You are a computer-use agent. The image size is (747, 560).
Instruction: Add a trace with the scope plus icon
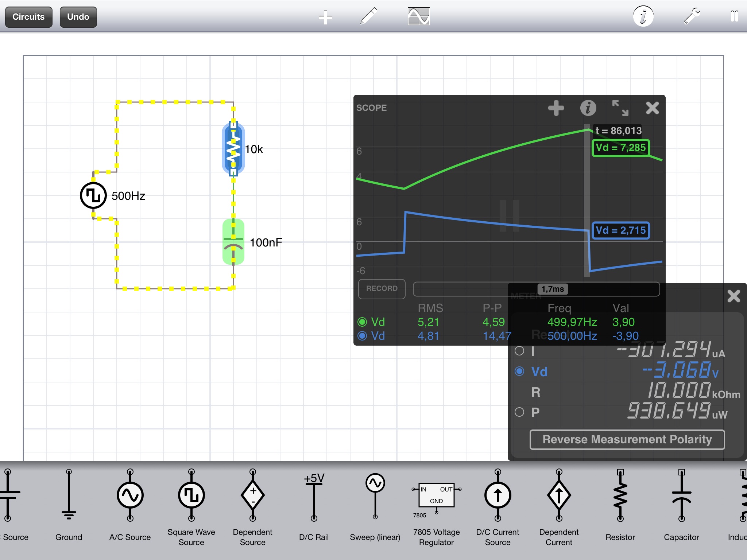click(x=556, y=108)
